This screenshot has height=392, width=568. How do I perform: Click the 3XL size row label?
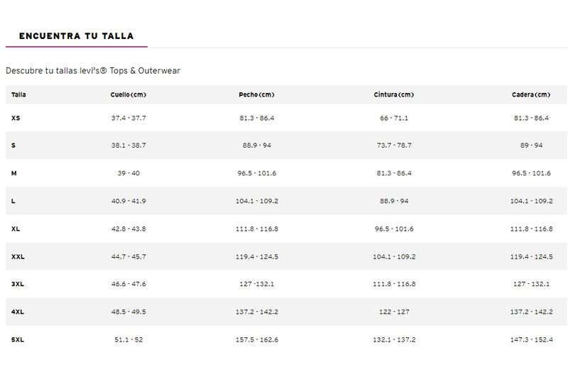[18, 284]
